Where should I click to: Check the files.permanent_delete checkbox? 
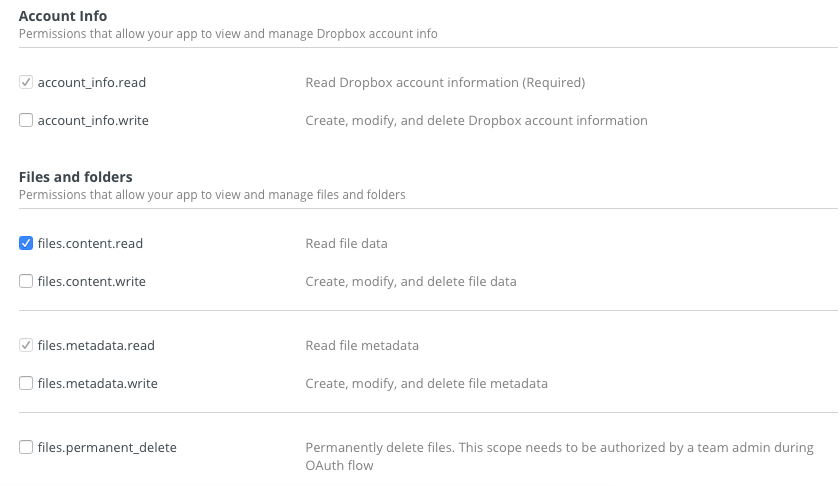26,448
